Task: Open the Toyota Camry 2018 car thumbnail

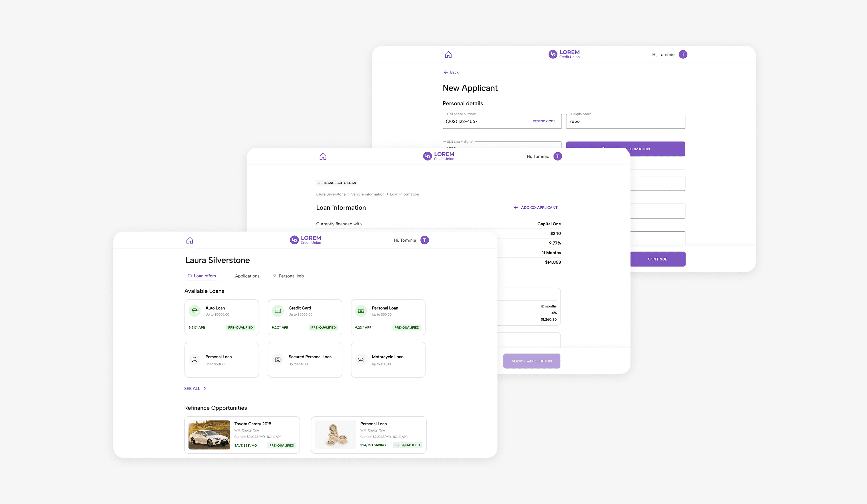Action: (209, 434)
